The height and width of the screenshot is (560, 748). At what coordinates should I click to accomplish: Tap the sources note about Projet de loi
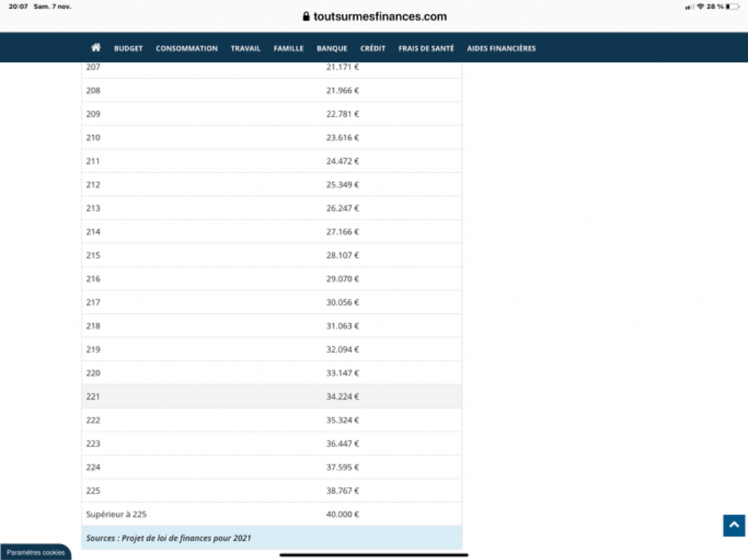169,538
